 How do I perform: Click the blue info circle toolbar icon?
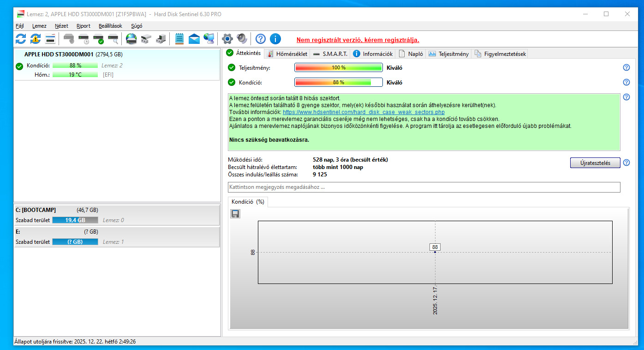[275, 39]
